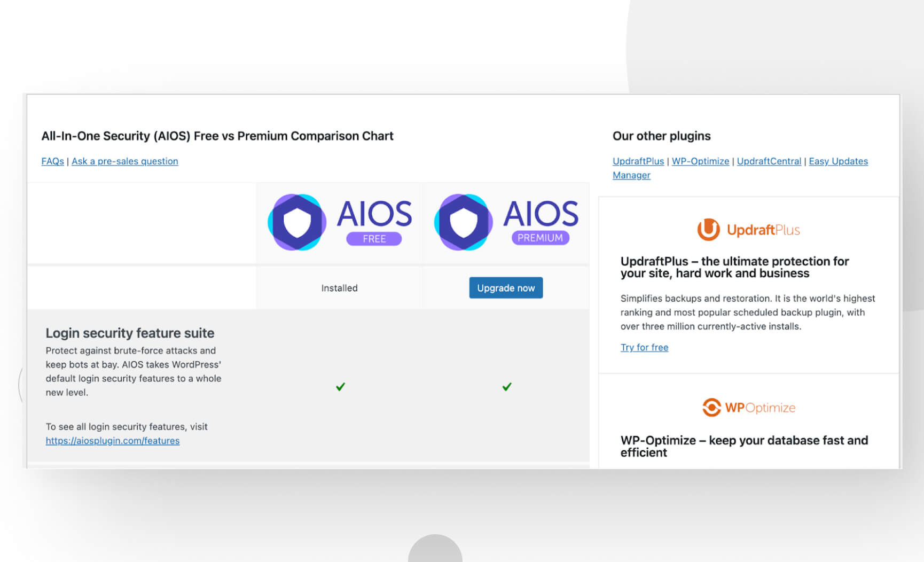Viewport: 924px width, 562px height.
Task: Click the UpdraftCentral link
Action: pos(770,161)
